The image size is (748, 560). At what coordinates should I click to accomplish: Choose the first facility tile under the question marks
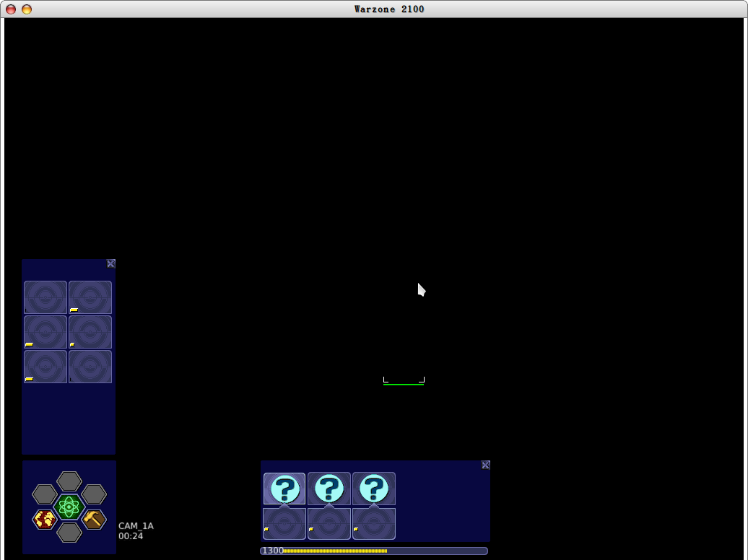pos(284,524)
